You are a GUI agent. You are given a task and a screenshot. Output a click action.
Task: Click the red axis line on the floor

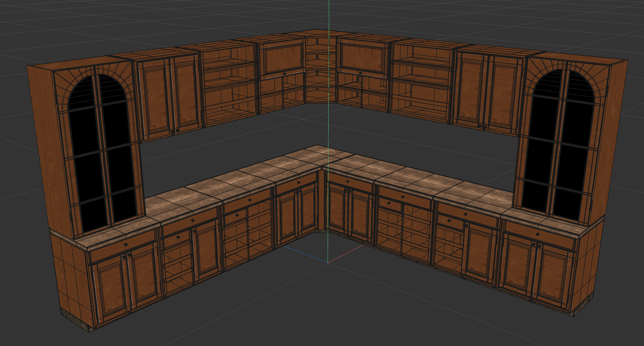[345, 254]
